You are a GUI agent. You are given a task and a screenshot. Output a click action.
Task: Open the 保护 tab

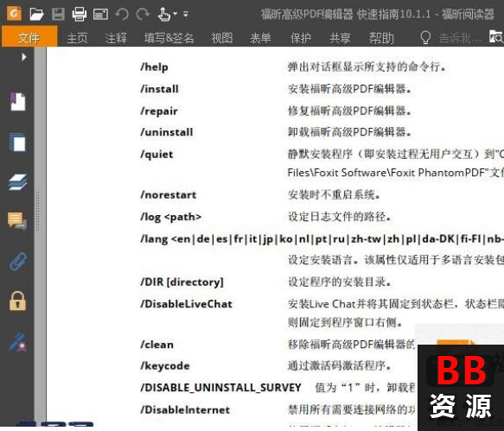[x=301, y=38]
